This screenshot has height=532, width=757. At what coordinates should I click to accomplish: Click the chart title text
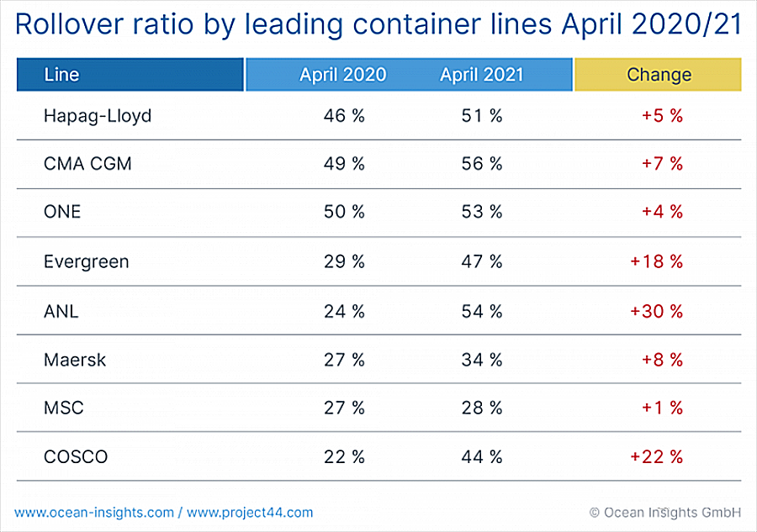(x=378, y=24)
